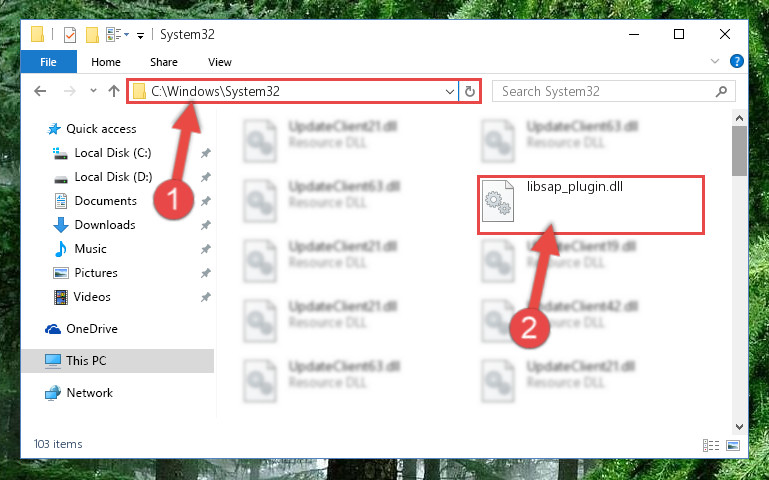Switch to large icons view

click(733, 445)
